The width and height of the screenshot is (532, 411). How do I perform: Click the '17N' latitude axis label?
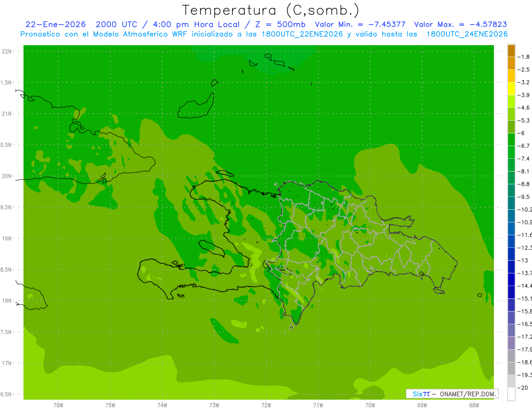[7, 363]
